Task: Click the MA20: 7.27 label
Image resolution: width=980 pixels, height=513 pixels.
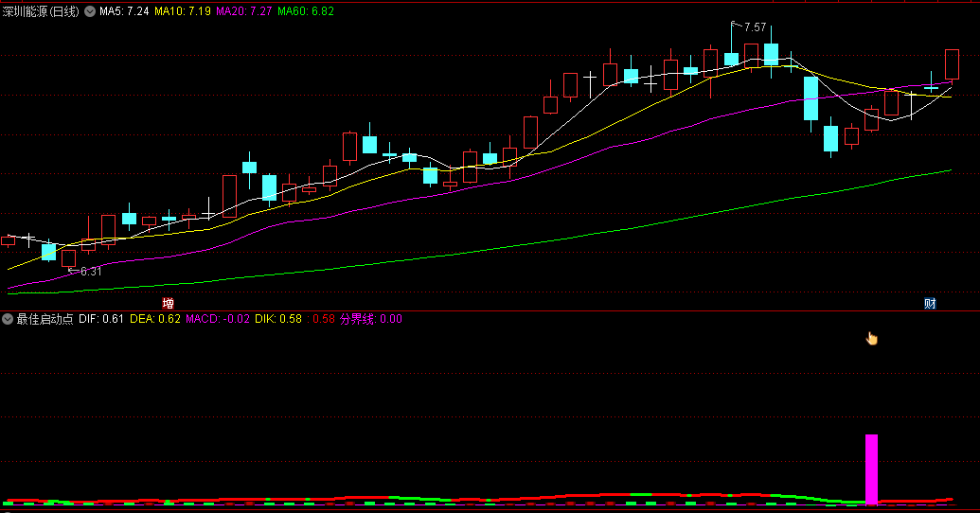Action: coord(244,11)
